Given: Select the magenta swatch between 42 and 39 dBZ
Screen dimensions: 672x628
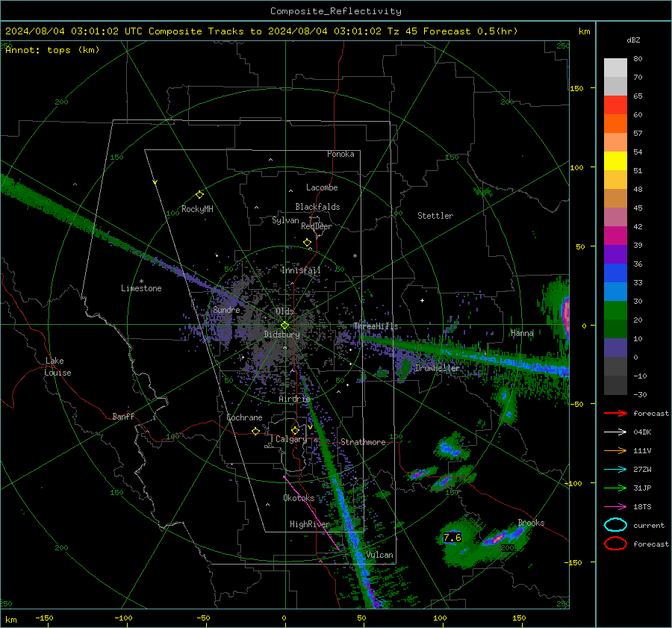Looking at the screenshot, I should 615,236.
